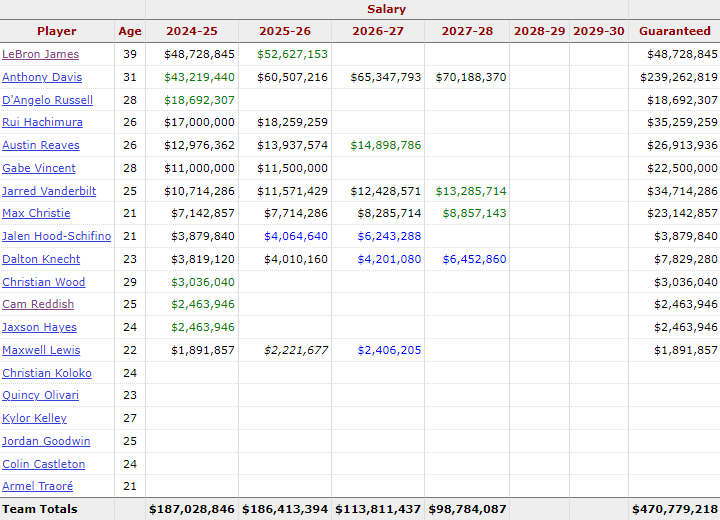Open Quincy Olivari player link

40,395
